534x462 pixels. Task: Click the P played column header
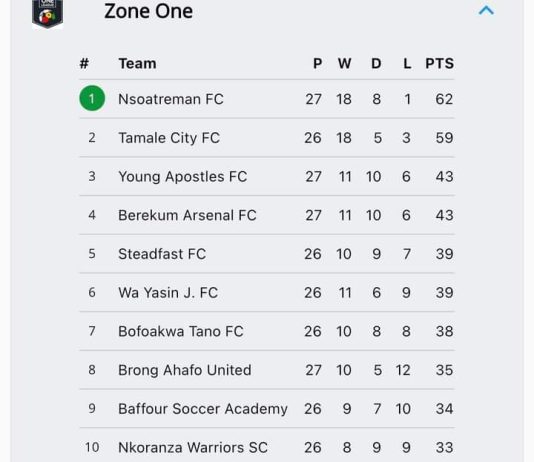(x=317, y=64)
